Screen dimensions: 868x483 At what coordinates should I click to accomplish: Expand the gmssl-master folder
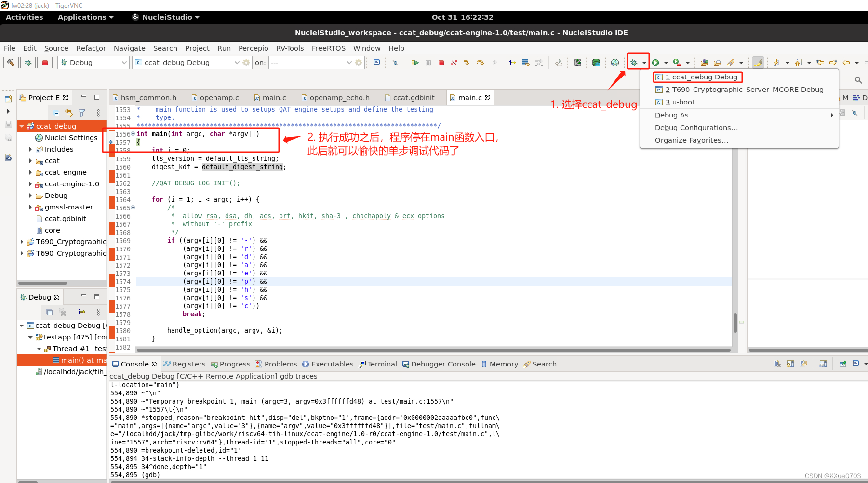coord(30,207)
